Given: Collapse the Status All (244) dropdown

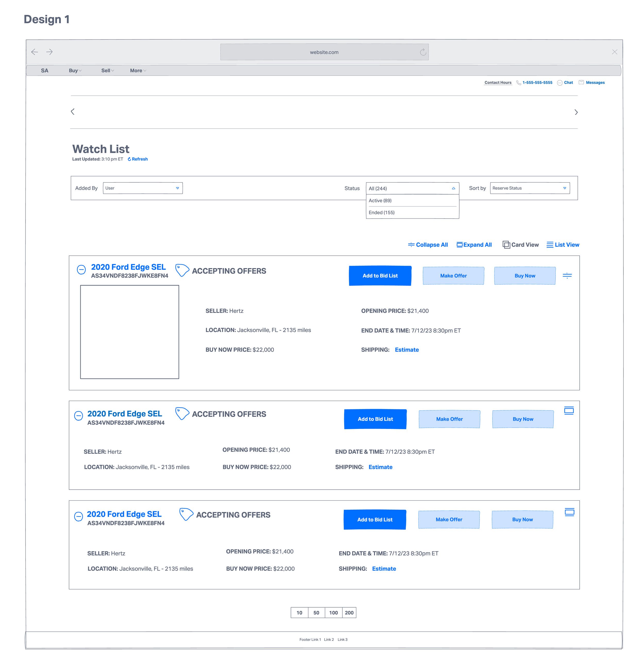Looking at the screenshot, I should coord(412,188).
